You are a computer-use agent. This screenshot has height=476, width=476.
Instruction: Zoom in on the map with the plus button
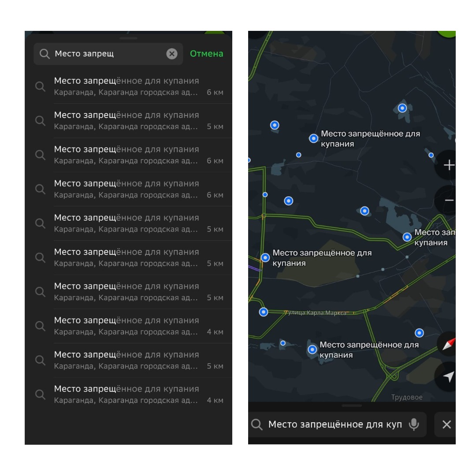tap(449, 165)
